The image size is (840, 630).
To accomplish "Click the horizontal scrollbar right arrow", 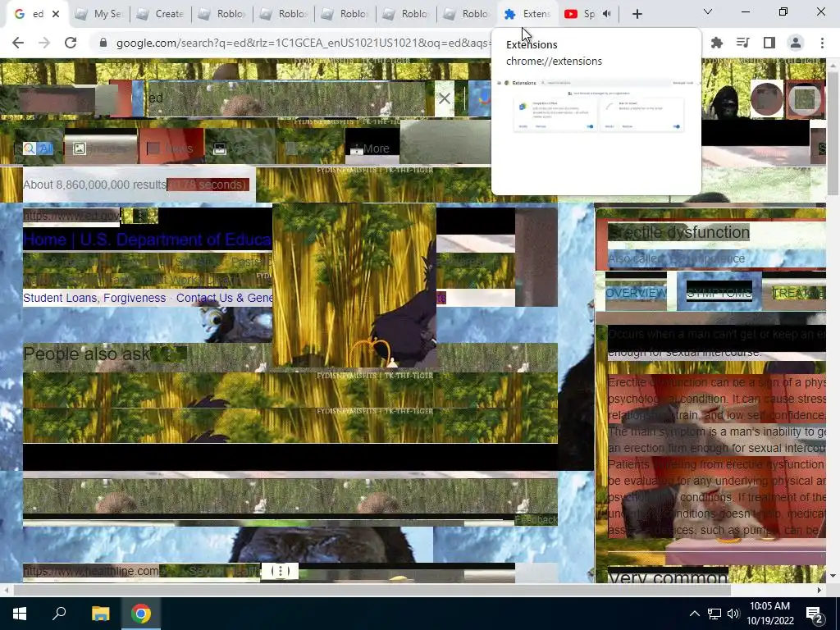I will pos(819,590).
